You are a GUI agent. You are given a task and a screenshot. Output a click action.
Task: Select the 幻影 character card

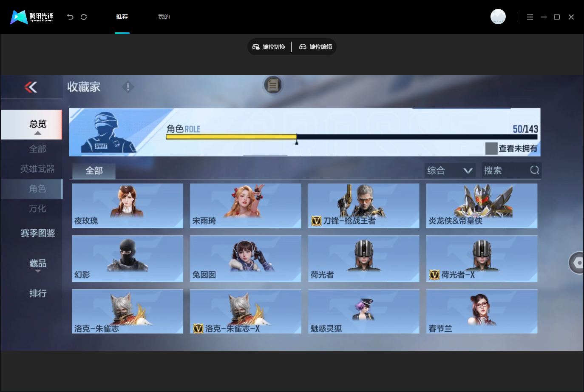(128, 258)
